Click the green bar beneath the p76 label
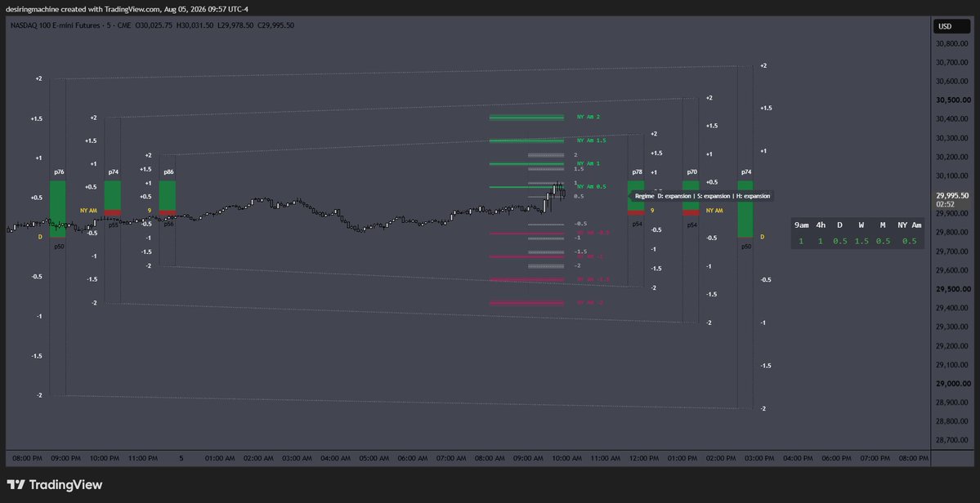The height and width of the screenshot is (503, 980). [58, 209]
